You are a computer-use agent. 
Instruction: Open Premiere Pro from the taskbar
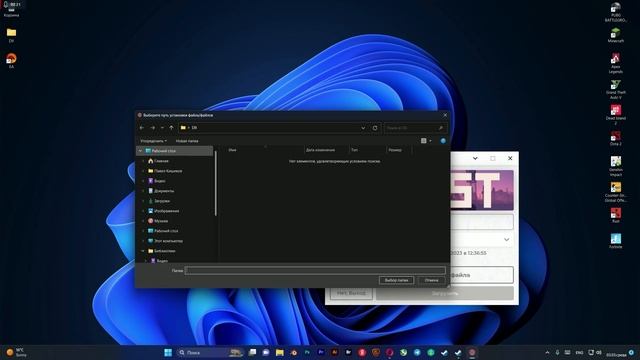(x=321, y=352)
